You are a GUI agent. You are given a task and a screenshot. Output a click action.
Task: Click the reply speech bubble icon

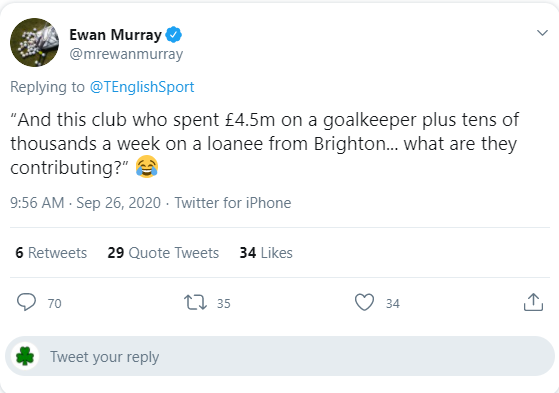pos(26,302)
